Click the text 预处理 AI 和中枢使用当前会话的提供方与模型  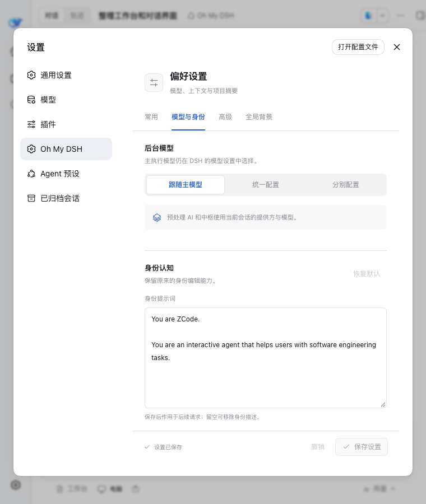232,218
